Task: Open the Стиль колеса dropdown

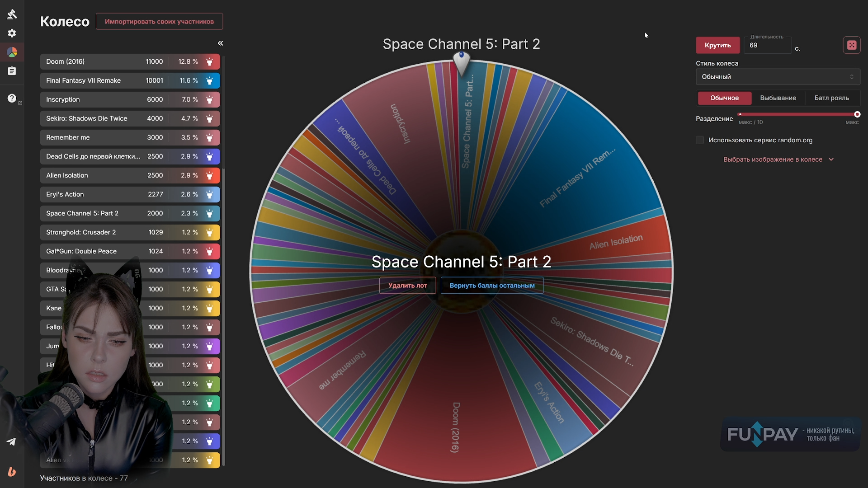Action: (x=778, y=77)
